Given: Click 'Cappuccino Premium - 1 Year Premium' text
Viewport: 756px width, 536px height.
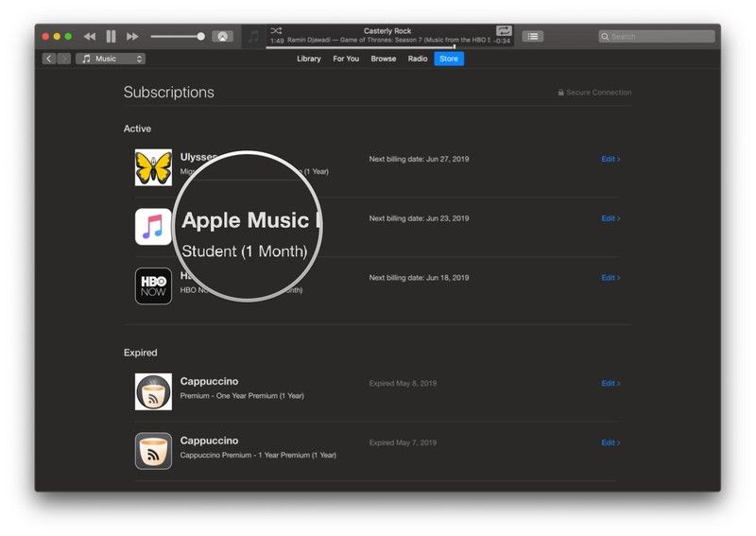Looking at the screenshot, I should coord(245,456).
